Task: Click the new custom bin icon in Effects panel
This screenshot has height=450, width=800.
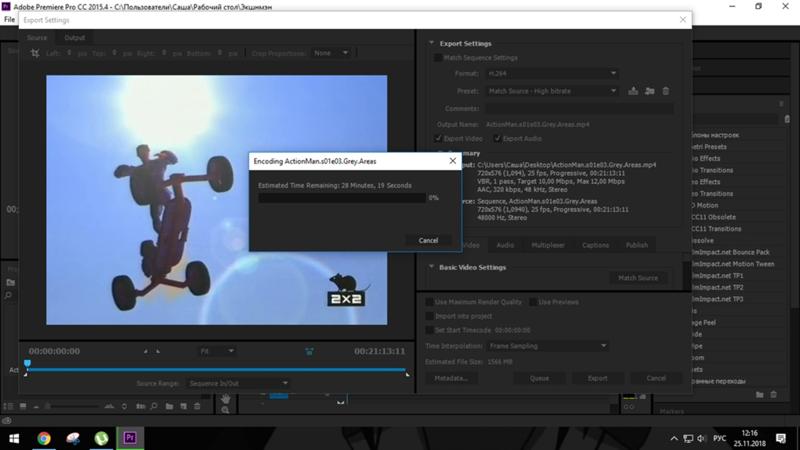Action: pos(760,394)
